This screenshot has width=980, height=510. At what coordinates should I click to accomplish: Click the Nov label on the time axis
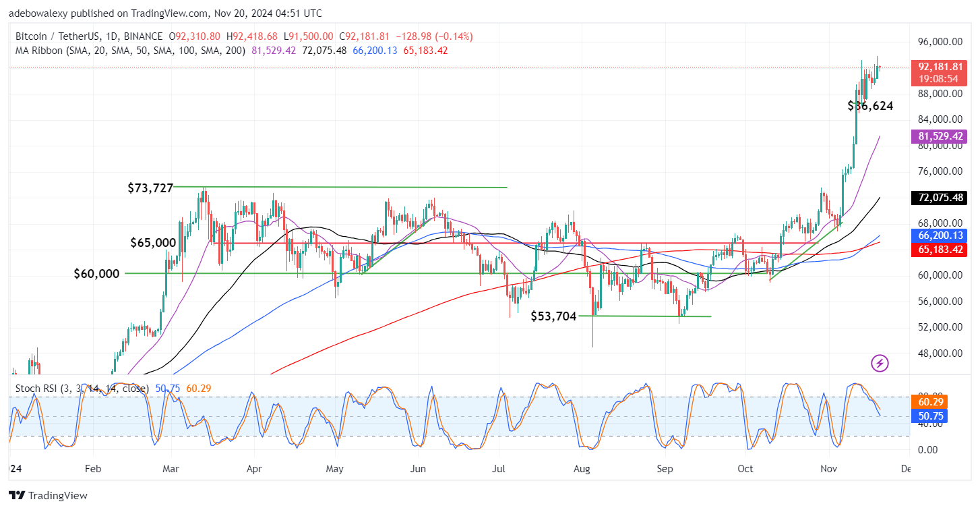[x=830, y=468]
